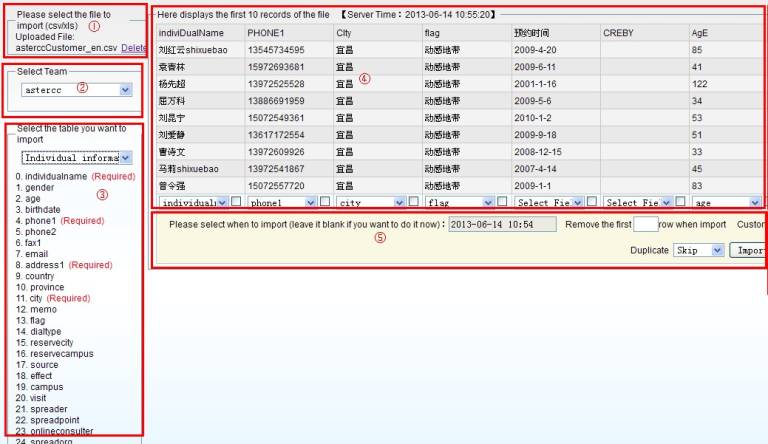Open the individualname column mapping dropdown
Screen dimensions: 768x444
pos(193,202)
